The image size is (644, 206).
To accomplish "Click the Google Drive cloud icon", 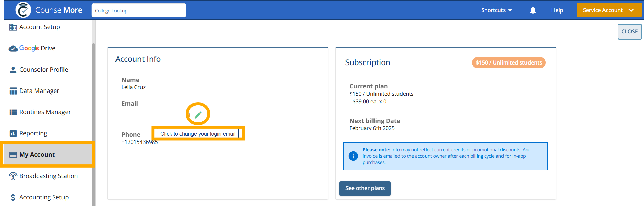I will coord(13,49).
